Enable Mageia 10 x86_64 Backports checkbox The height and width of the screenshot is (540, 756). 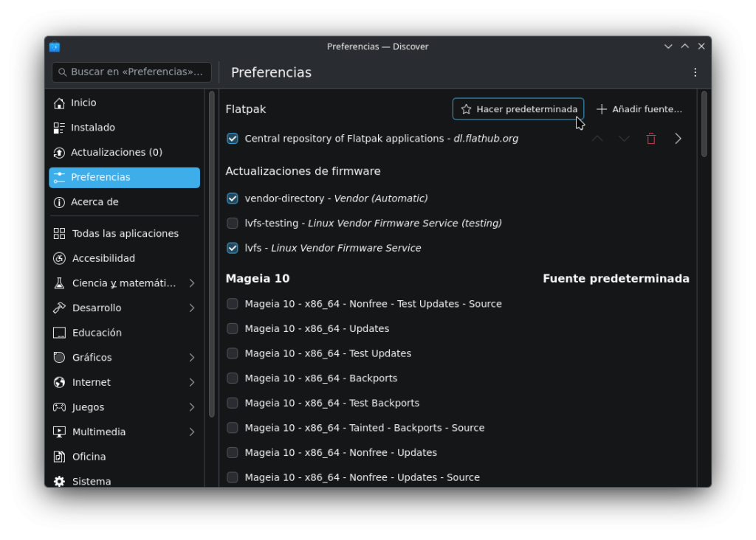click(x=233, y=378)
